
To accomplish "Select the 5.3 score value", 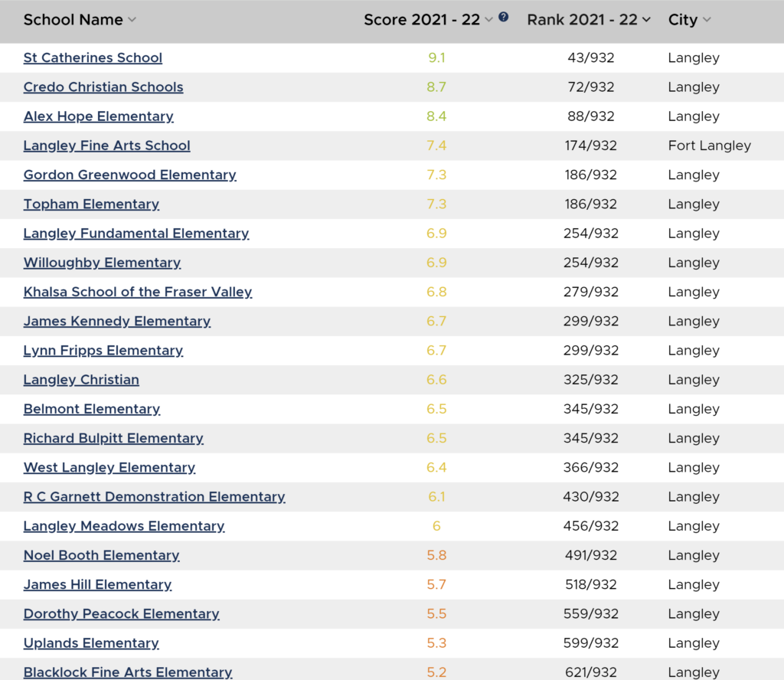I will [x=436, y=642].
